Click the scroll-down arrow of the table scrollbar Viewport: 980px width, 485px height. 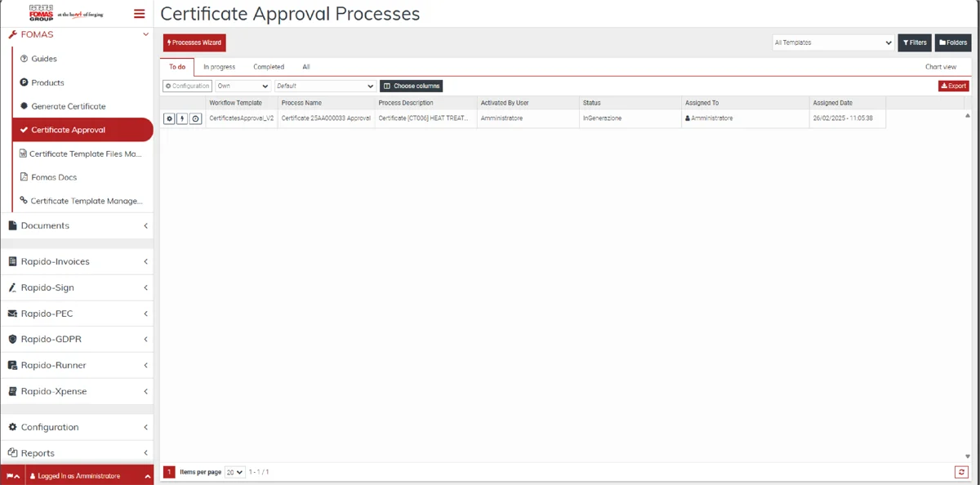click(x=968, y=456)
